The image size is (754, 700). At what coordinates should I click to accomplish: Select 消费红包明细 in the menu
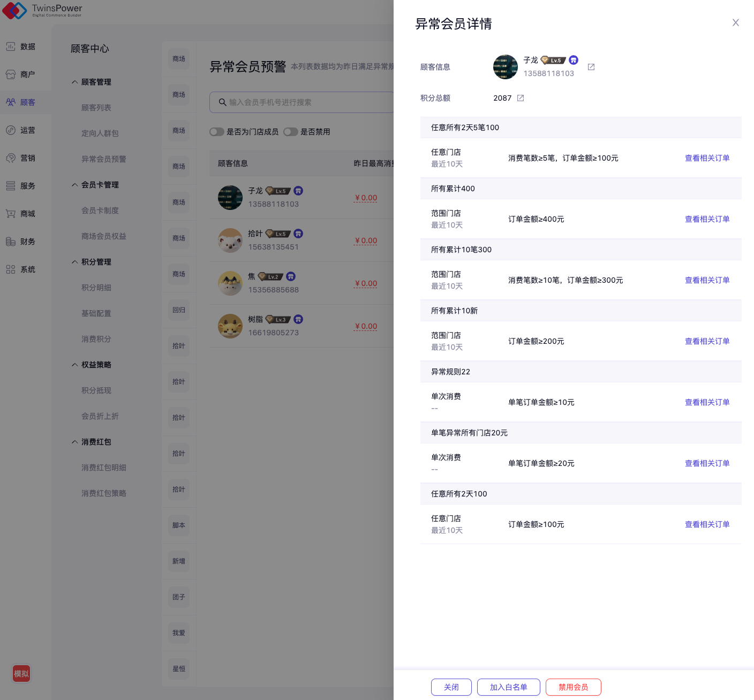pyautogui.click(x=104, y=468)
